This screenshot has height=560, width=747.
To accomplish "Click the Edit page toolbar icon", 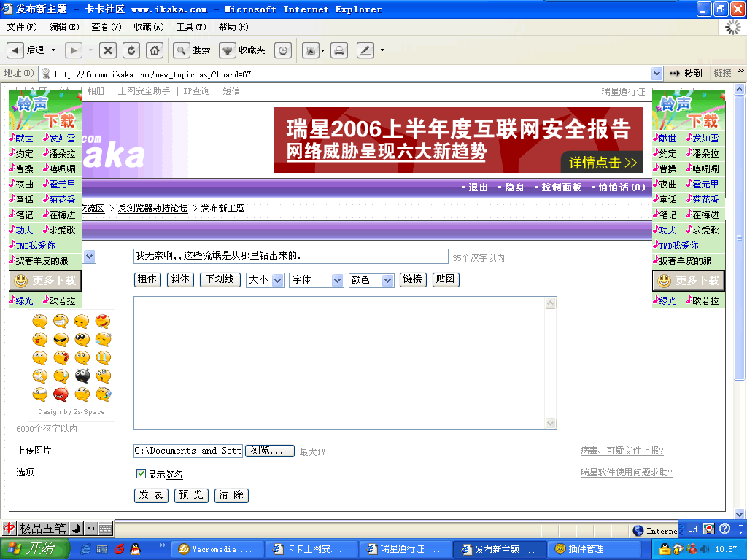I will 365,50.
